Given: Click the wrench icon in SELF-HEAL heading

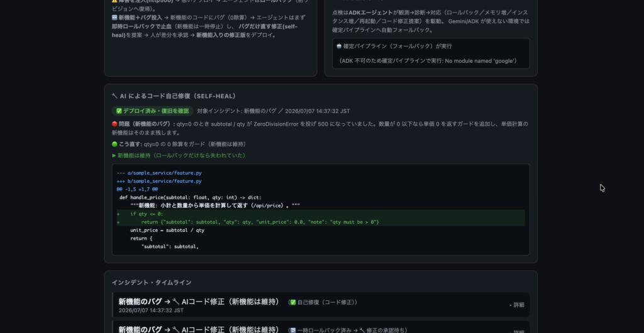Looking at the screenshot, I should [x=114, y=96].
